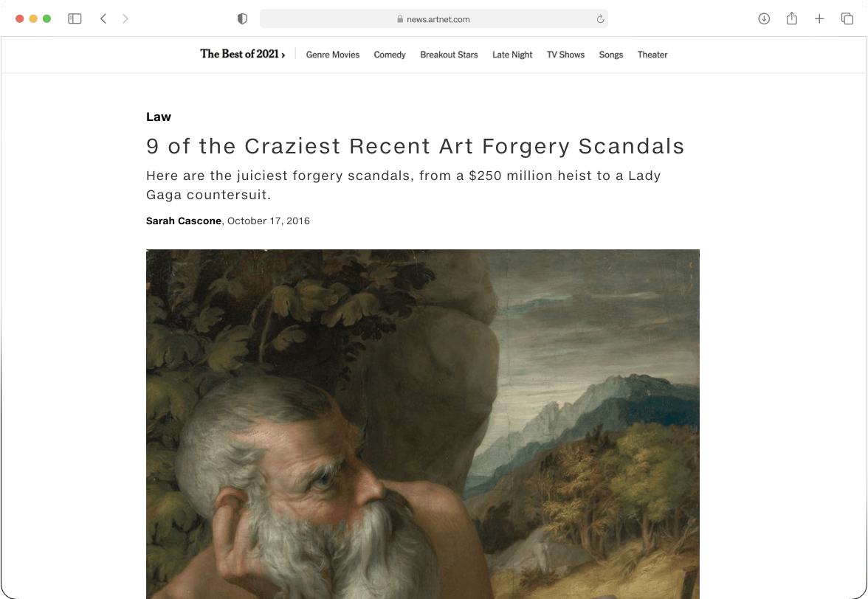Select the Breakout Stars nav item
868x599 pixels.
[x=449, y=55]
